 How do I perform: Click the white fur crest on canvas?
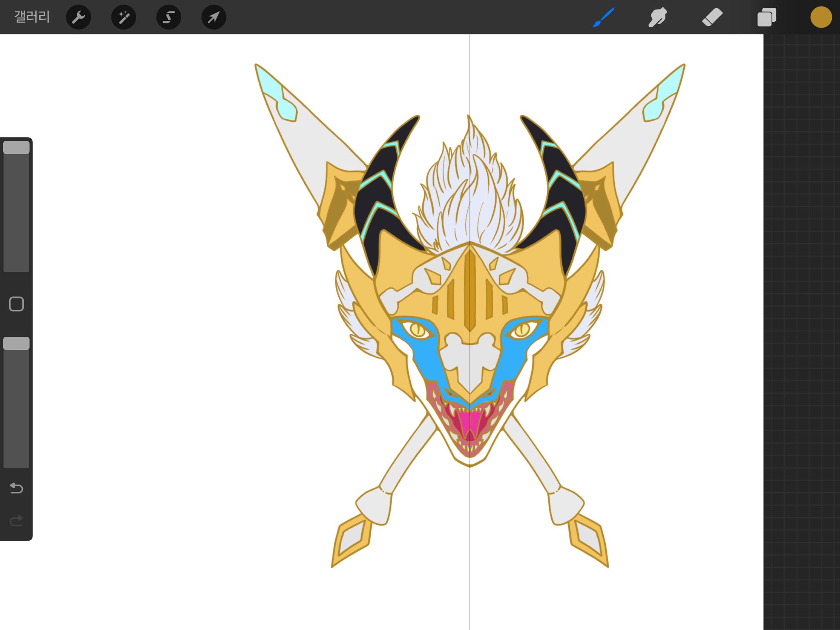pyautogui.click(x=470, y=193)
